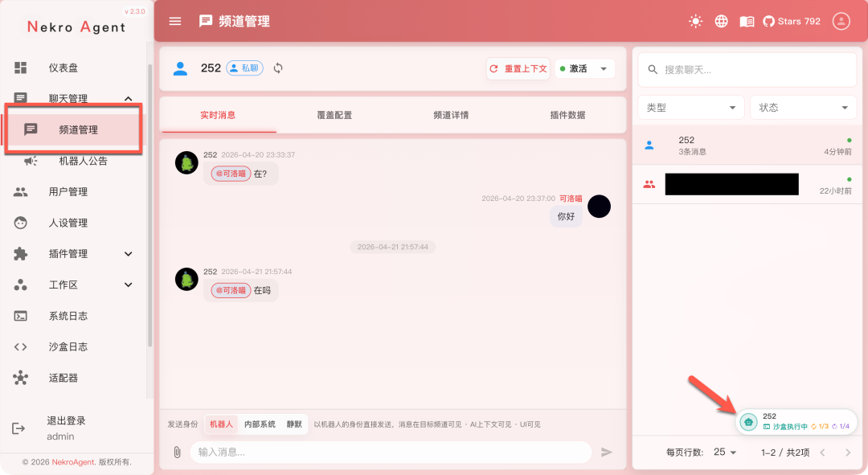
Task: Open 沙盒日志 in sidebar
Action: (x=73, y=346)
